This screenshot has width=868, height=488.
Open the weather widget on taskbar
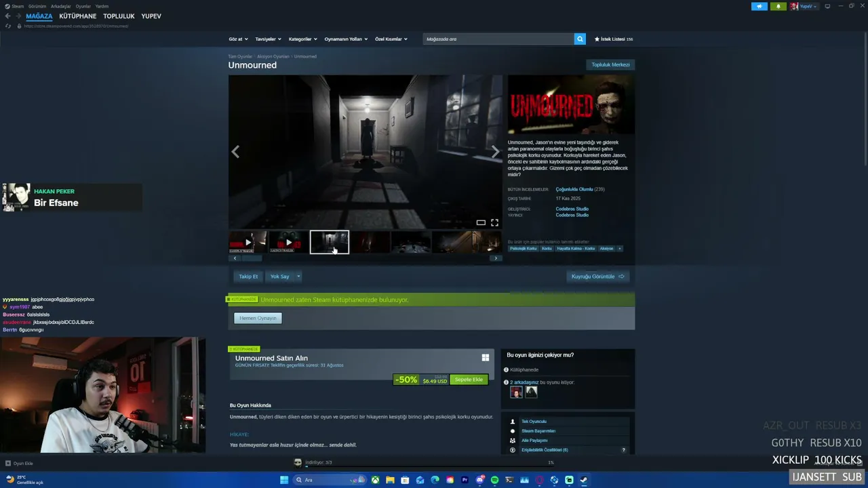click(x=24, y=480)
